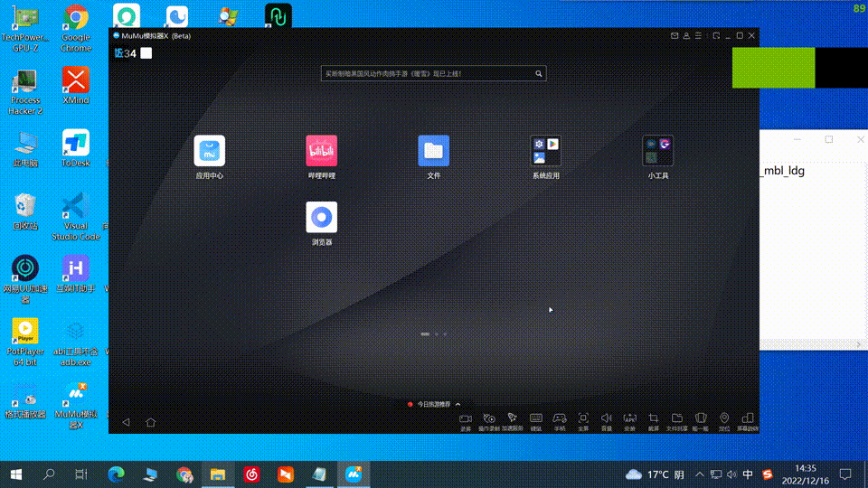The image size is (868, 488).
Task: Click the screen recording camera icon
Action: pos(466,418)
